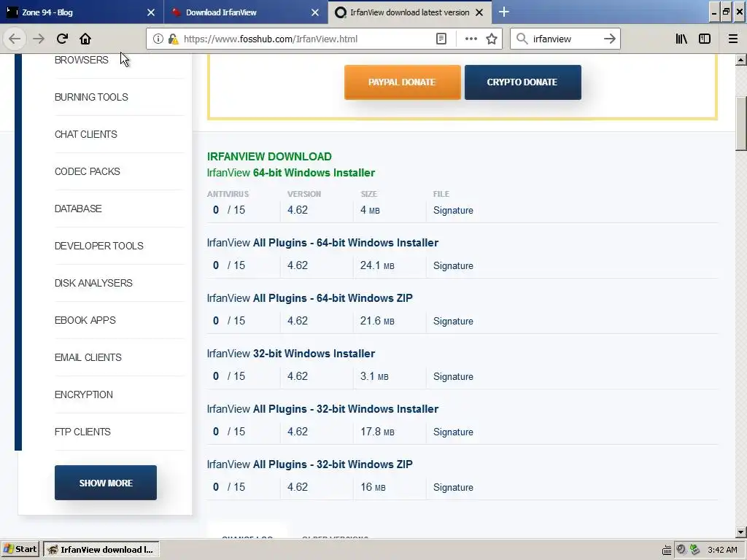Click the IRFANVIEW DOWNLOAD heading
This screenshot has height=560, width=747.
tap(269, 156)
